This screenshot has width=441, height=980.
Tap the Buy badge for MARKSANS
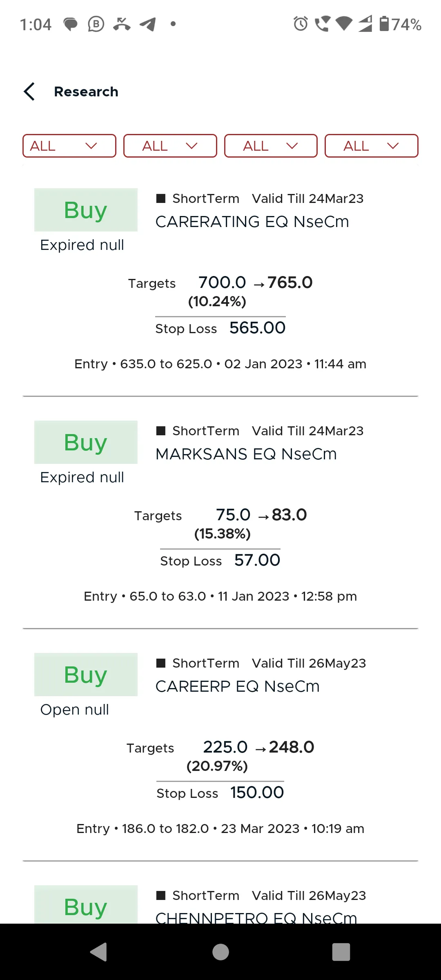(x=86, y=442)
